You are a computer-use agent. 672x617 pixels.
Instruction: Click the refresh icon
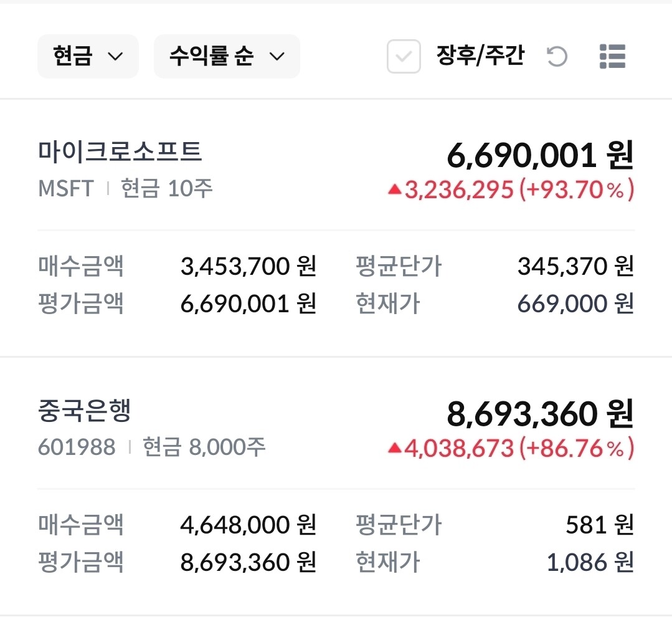coord(557,57)
